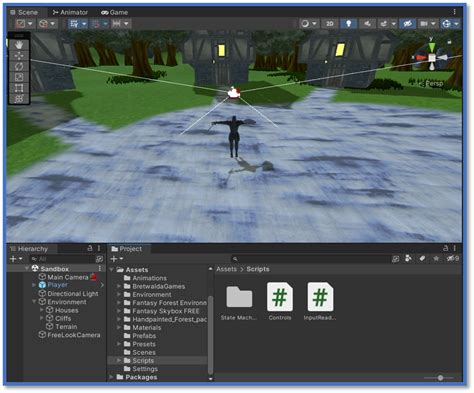Click the scene orientation gizmo
Viewport: 474px width, 393px height.
432,58
